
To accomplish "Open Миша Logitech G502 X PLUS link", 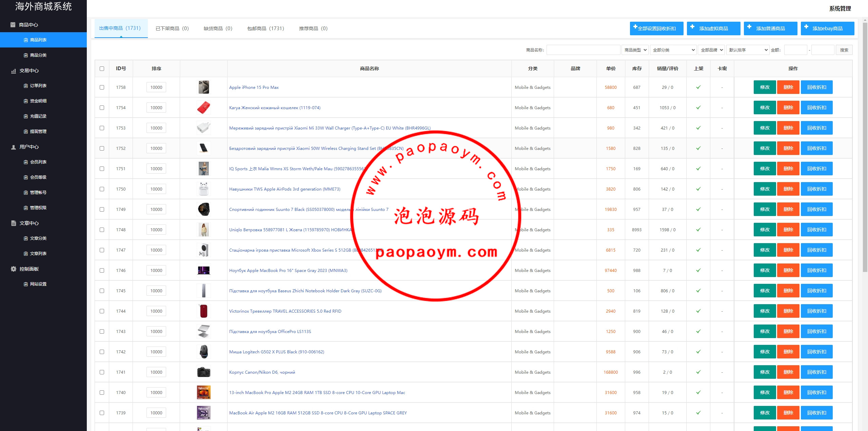I will (x=277, y=352).
